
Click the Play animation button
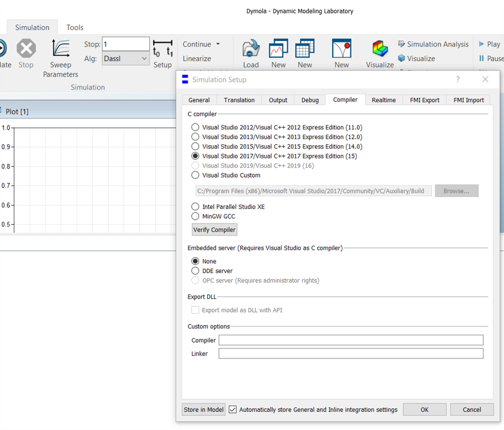490,44
